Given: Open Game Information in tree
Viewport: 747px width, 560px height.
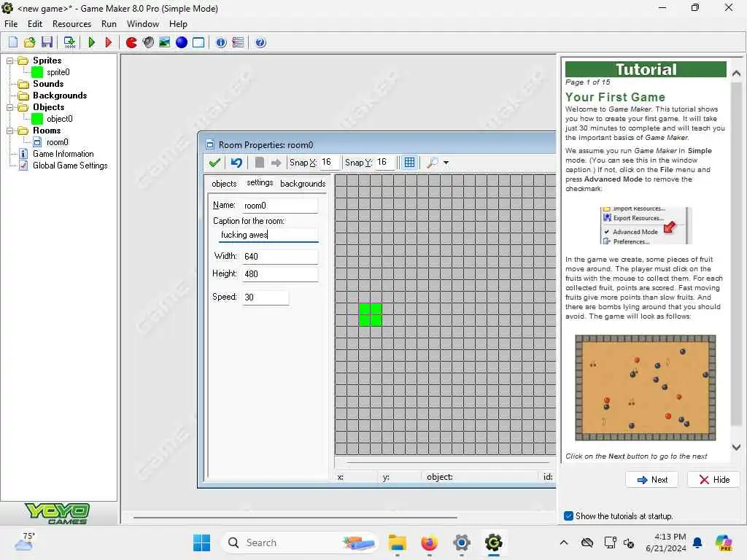Looking at the screenshot, I should click(63, 155).
